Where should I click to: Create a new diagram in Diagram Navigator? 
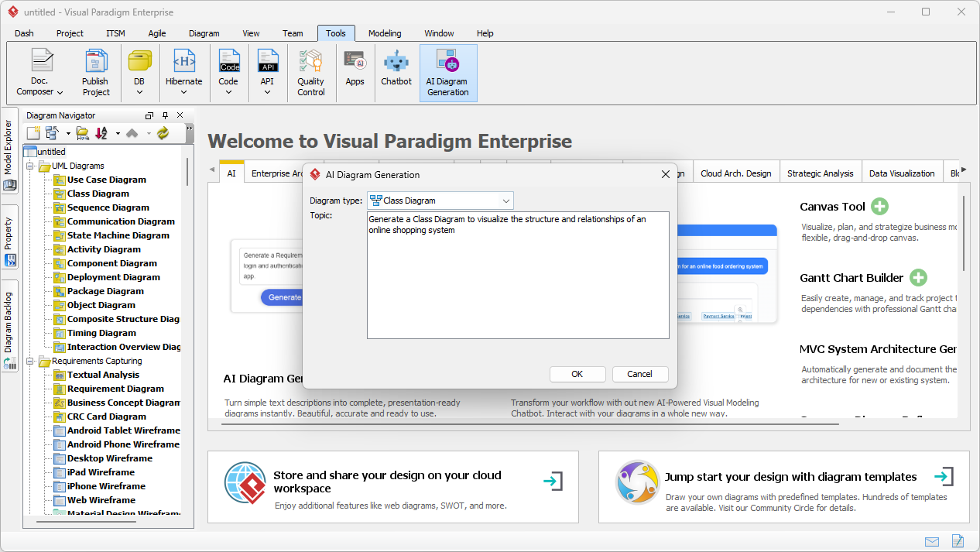coord(32,132)
